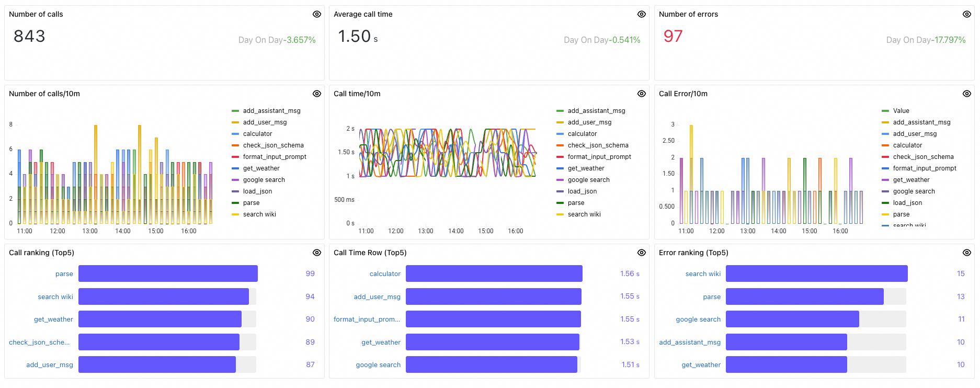
Task: Click the 843 total calls figure
Action: click(x=29, y=36)
